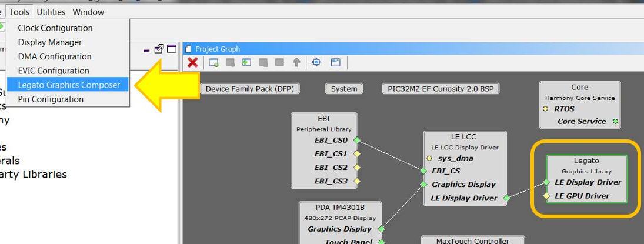Open the Window menu
Viewport: 644px width, 244px height.
[88, 12]
